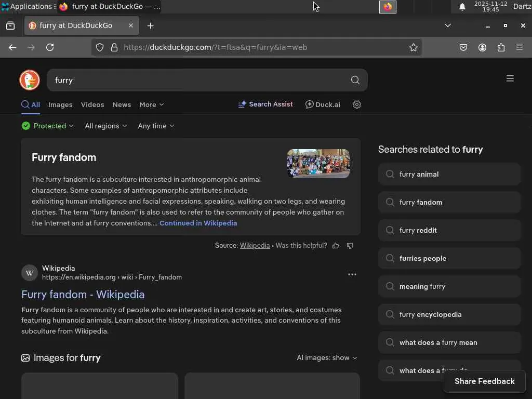
Task: Click the Furry fandom thumbnail image
Action: 318,164
